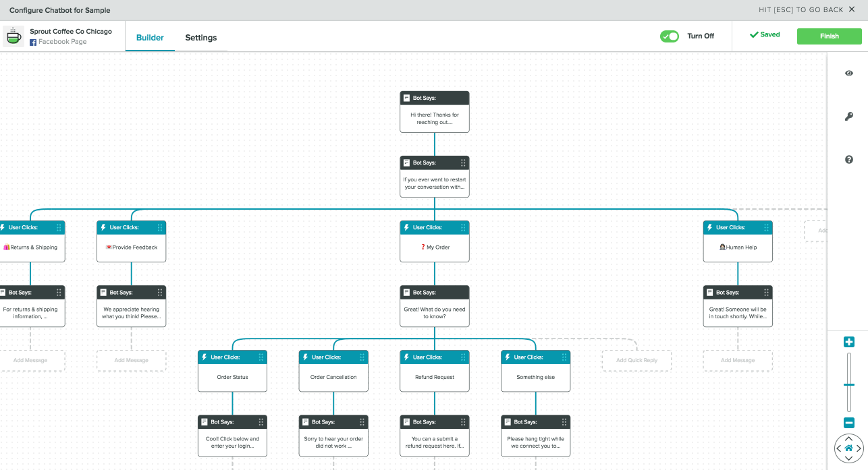Switch to the Settings tab
The height and width of the screenshot is (470, 868).
tap(200, 38)
